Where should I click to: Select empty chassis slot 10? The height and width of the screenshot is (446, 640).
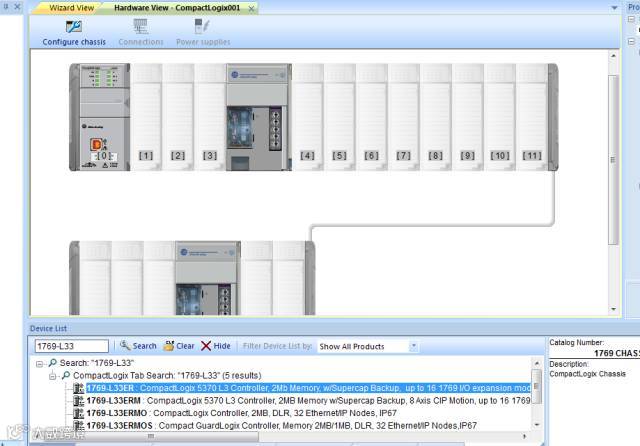coord(500,117)
